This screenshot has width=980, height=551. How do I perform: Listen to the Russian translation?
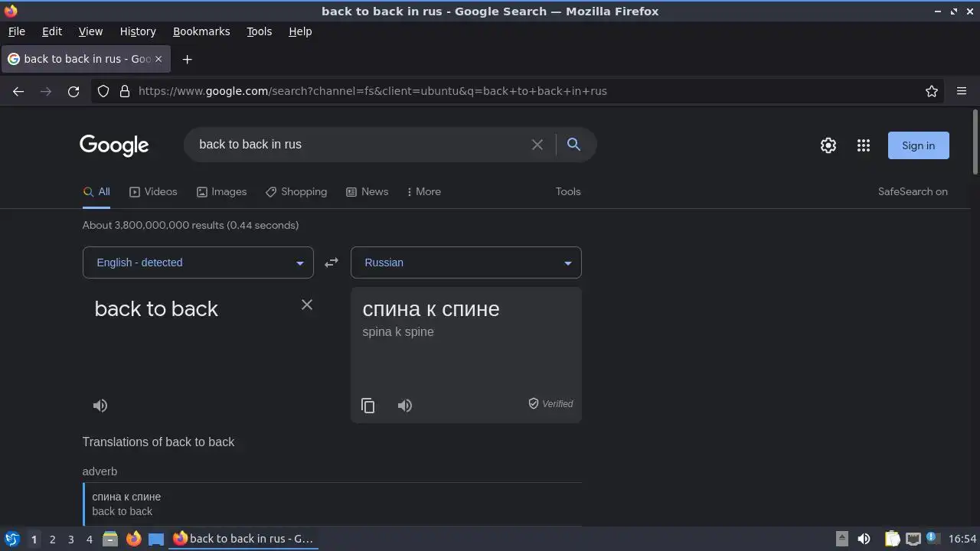(405, 406)
